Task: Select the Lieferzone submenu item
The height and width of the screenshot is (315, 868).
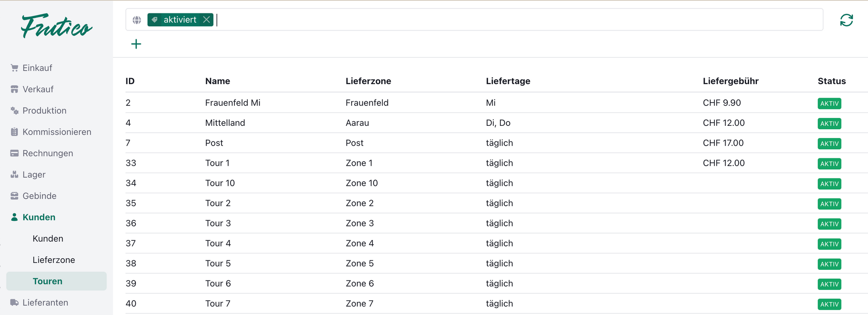Action: click(54, 260)
